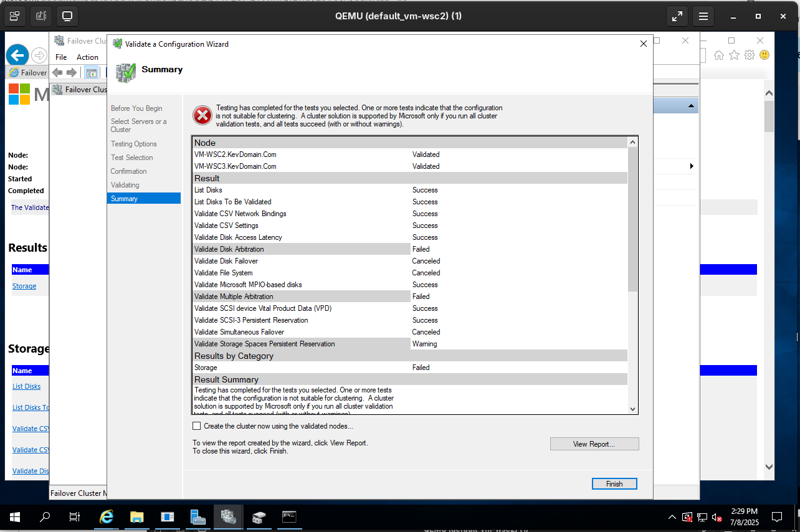Click the summary list vertical scrollbar thumb
The image size is (800, 532).
point(633,219)
